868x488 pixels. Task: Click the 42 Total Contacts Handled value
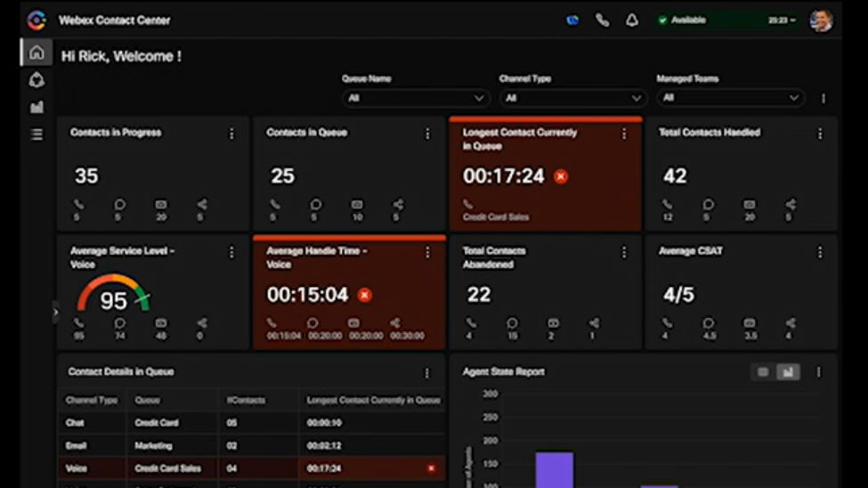click(x=675, y=176)
